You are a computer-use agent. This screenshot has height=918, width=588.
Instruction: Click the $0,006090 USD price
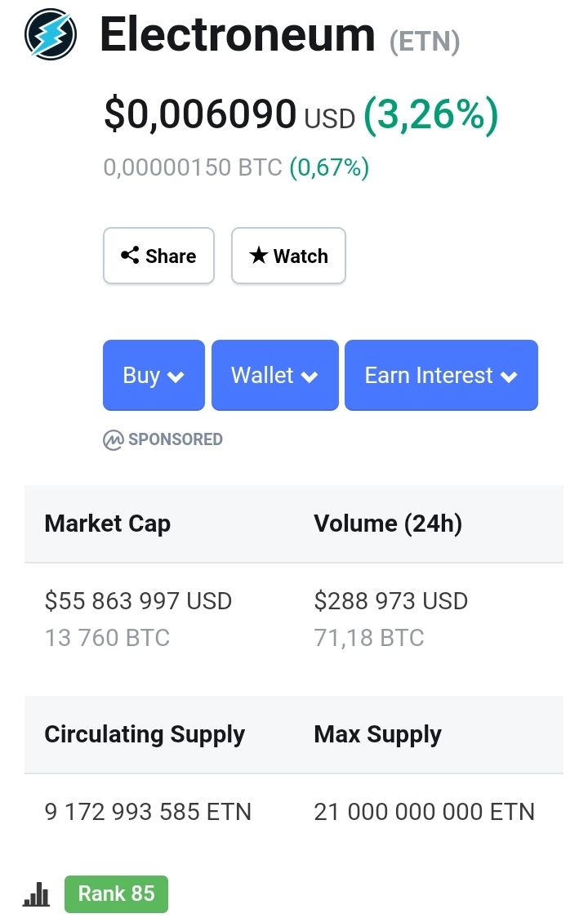click(229, 114)
